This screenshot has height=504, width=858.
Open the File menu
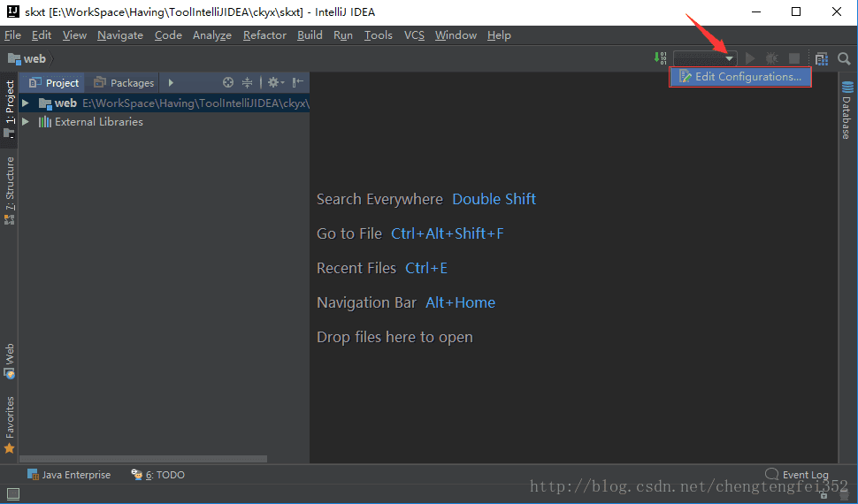pos(12,35)
